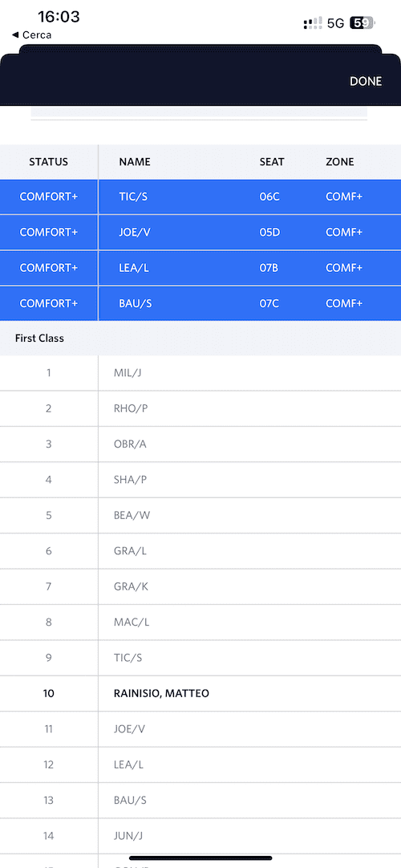Select the ZONE column header
The width and height of the screenshot is (401, 868).
[x=339, y=162]
